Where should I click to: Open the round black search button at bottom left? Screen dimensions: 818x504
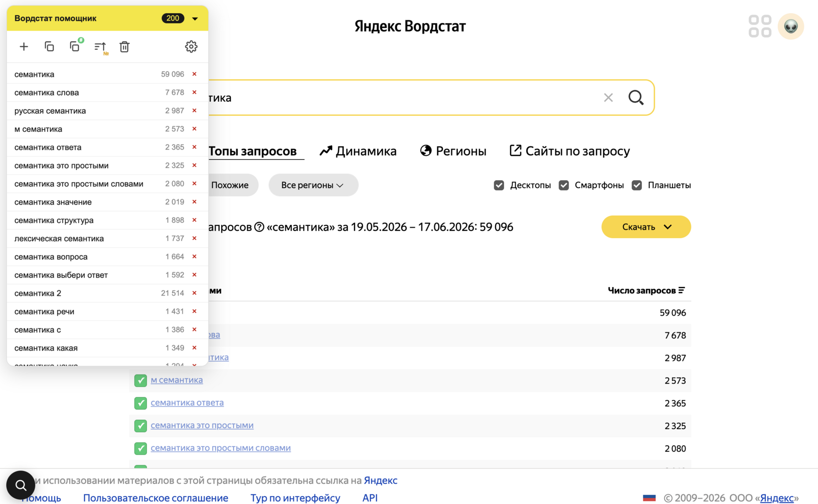coord(20,485)
